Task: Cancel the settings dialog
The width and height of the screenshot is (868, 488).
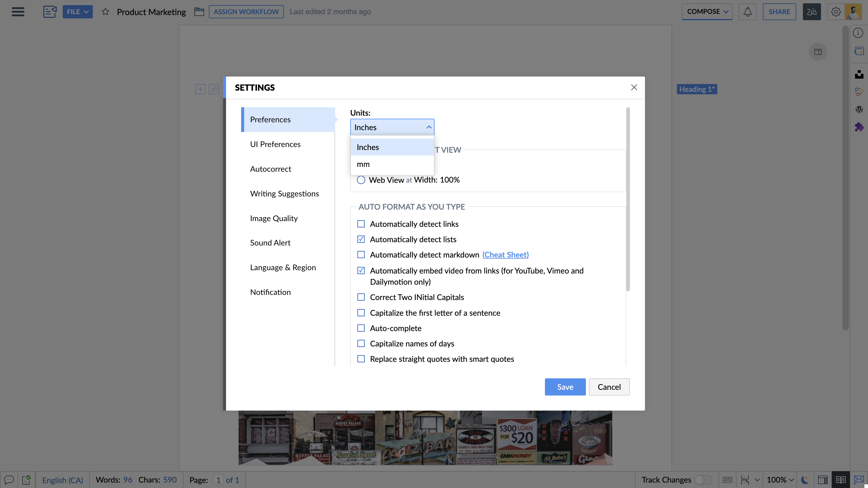Action: click(609, 387)
